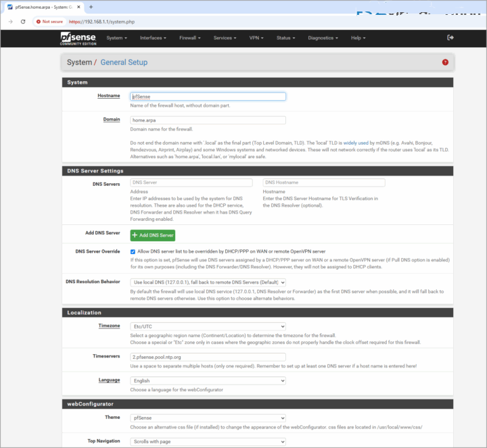Open the System menu
The width and height of the screenshot is (487, 448).
[x=117, y=38]
